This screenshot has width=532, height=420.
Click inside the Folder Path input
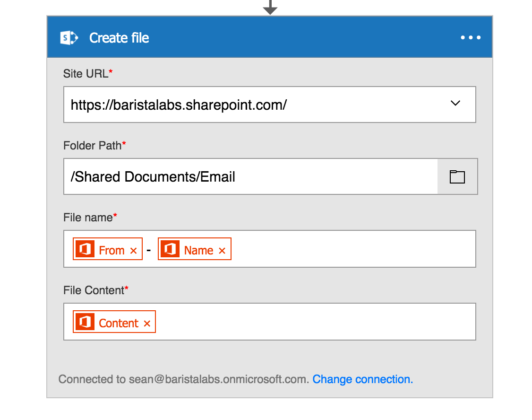[250, 176]
